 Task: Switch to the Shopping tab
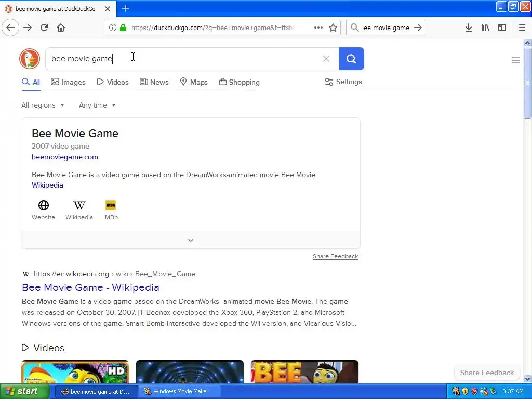pos(239,82)
